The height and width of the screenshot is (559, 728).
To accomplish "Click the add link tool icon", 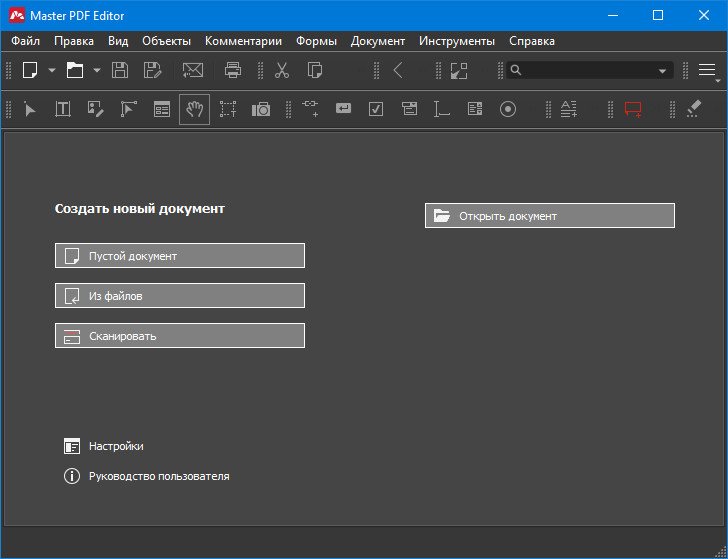I will 310,109.
